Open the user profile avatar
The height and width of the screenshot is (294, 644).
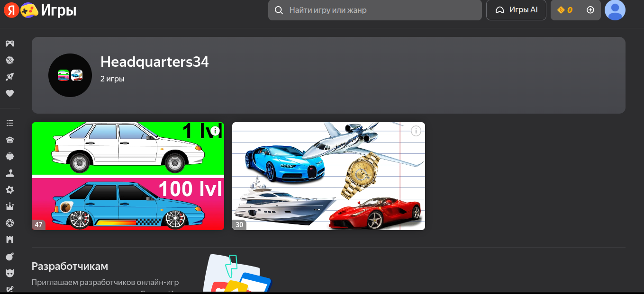[x=615, y=10]
